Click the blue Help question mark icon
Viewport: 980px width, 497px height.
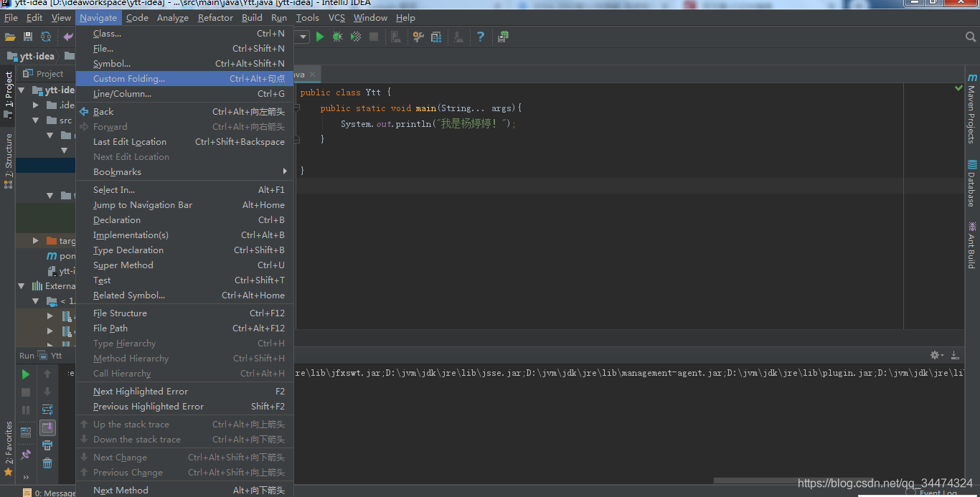pyautogui.click(x=481, y=37)
